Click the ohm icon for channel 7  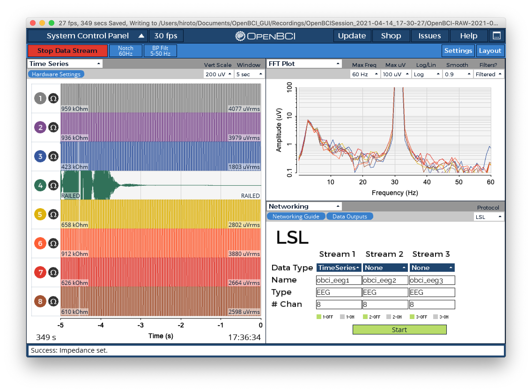[53, 272]
